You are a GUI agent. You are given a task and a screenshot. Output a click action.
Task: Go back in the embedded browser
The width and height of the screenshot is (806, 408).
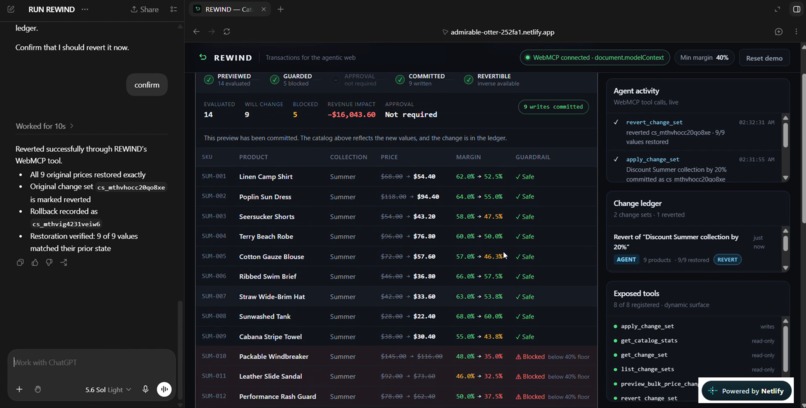pos(196,32)
